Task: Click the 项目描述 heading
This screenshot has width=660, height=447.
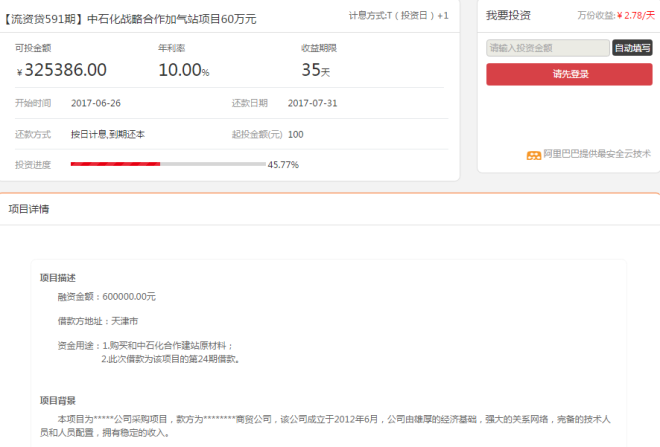Action: coord(58,278)
